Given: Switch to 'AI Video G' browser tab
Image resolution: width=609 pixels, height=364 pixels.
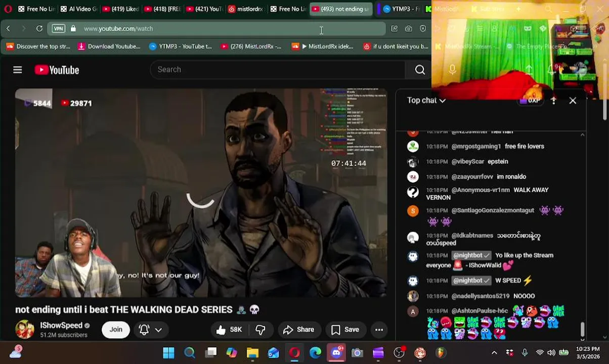Looking at the screenshot, I should [78, 9].
